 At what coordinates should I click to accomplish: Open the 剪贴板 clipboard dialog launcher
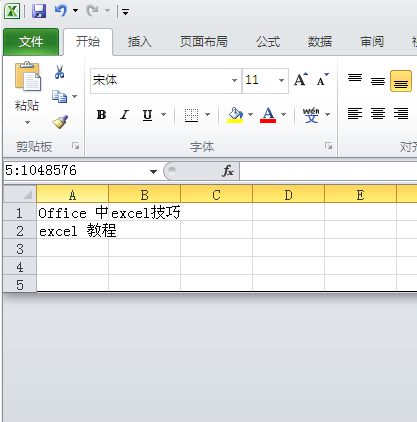(76, 146)
